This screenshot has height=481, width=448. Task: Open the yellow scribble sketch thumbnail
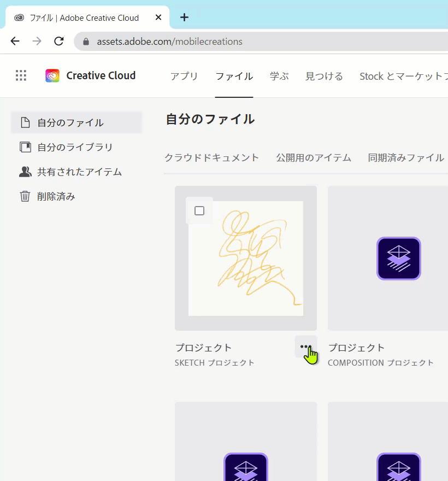pos(246,259)
